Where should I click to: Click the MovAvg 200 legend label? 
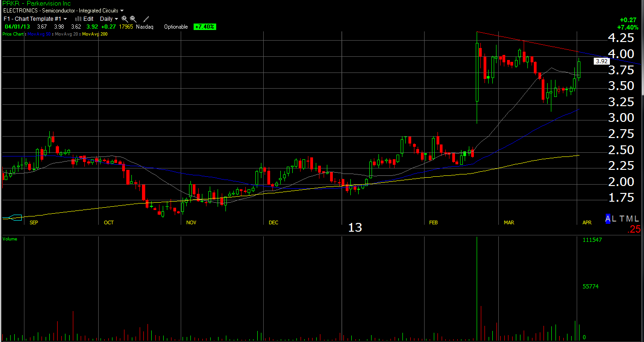tap(95, 34)
